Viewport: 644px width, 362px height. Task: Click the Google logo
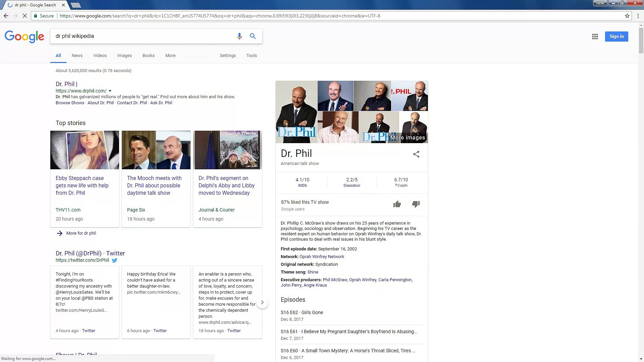coord(24,36)
